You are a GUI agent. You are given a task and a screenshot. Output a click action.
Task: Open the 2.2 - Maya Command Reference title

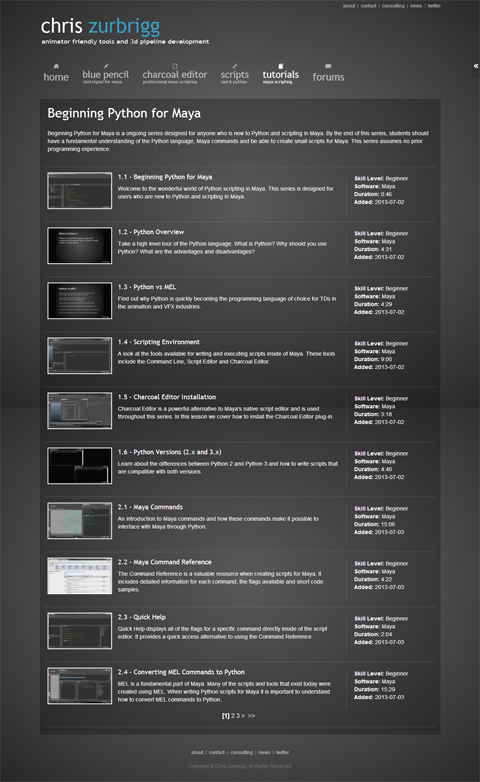click(x=165, y=562)
